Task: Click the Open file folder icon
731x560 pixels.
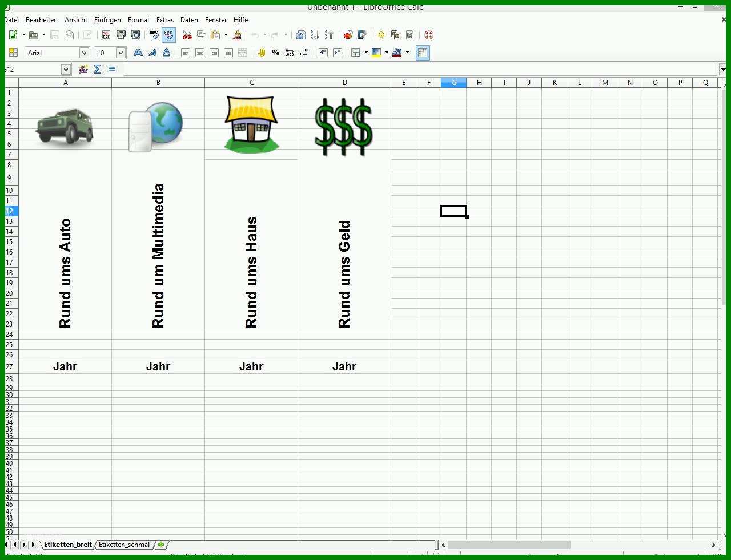Action: [x=34, y=35]
